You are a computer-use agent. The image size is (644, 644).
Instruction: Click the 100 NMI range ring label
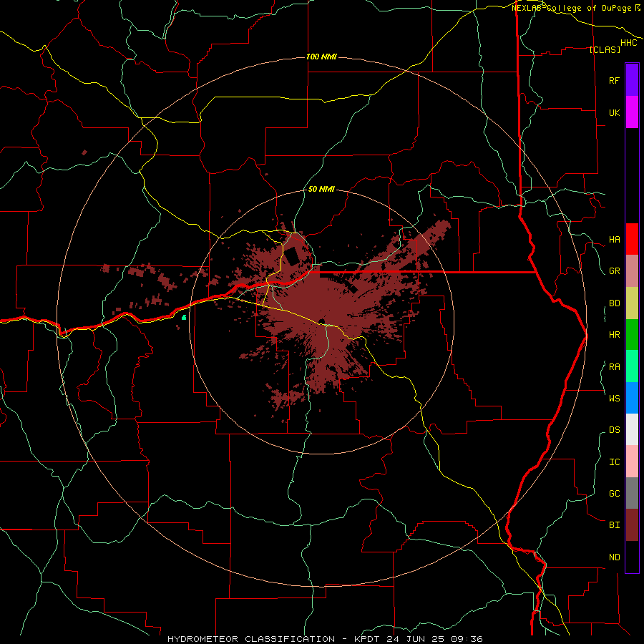coord(321,57)
